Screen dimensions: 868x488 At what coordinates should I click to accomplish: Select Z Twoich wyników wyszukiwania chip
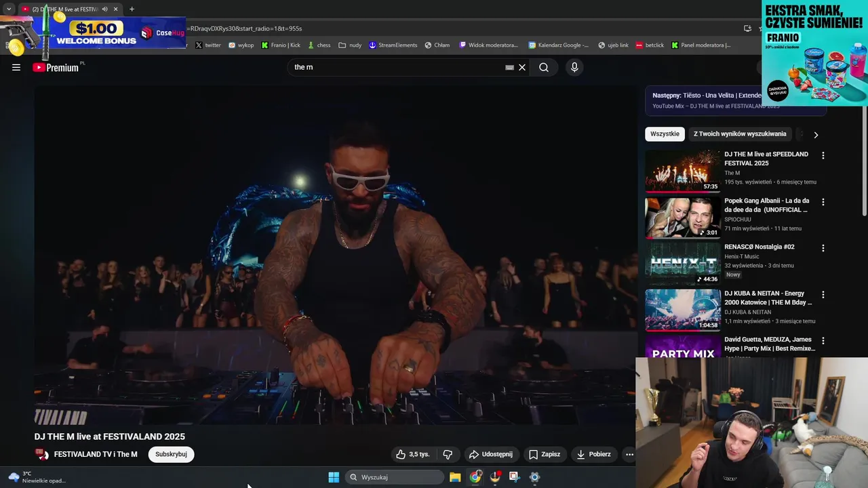coord(740,134)
